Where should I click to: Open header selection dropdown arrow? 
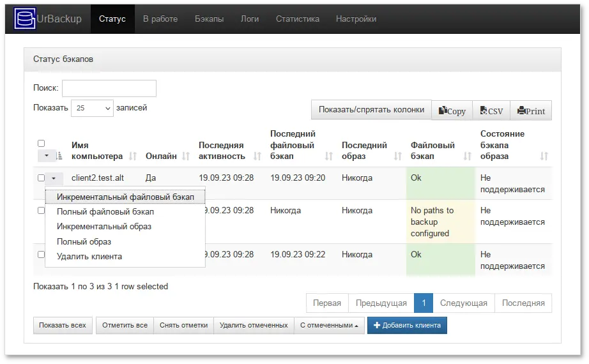click(x=47, y=156)
